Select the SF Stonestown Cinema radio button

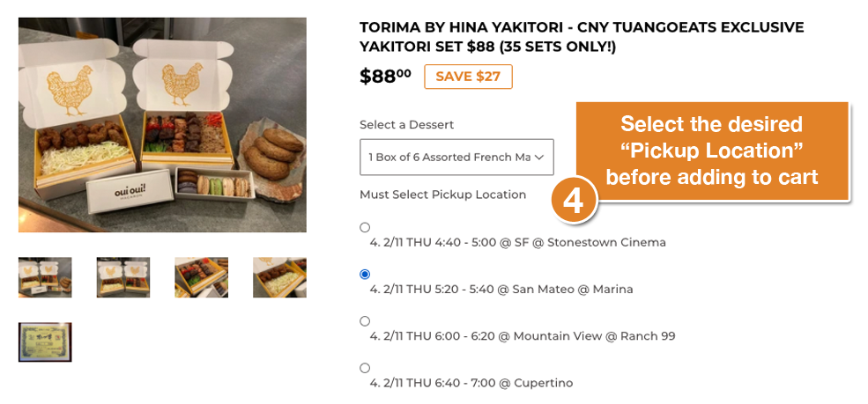(x=365, y=228)
